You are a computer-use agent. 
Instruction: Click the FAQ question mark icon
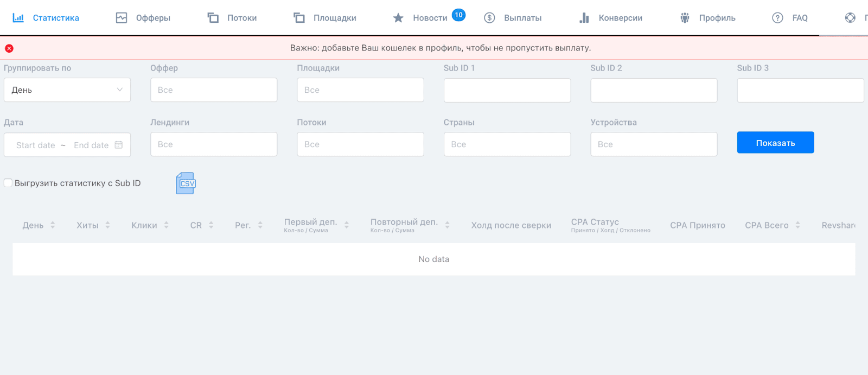coord(777,18)
